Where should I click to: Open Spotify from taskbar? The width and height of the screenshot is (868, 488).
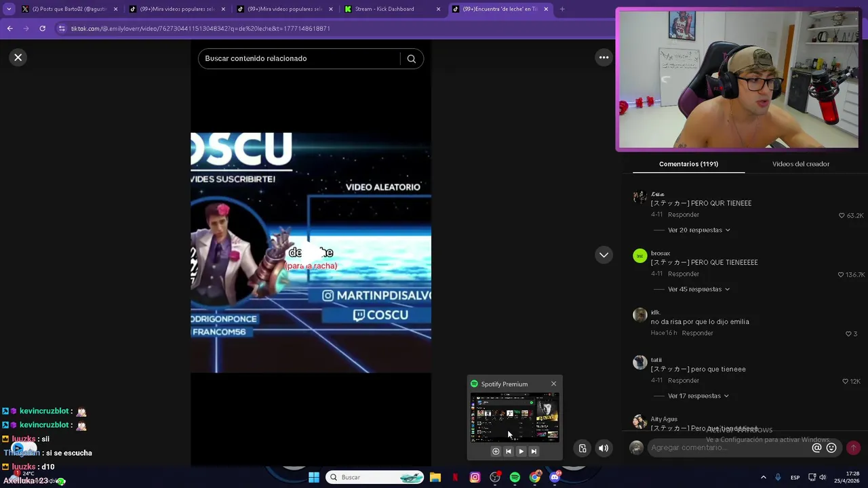pyautogui.click(x=515, y=477)
